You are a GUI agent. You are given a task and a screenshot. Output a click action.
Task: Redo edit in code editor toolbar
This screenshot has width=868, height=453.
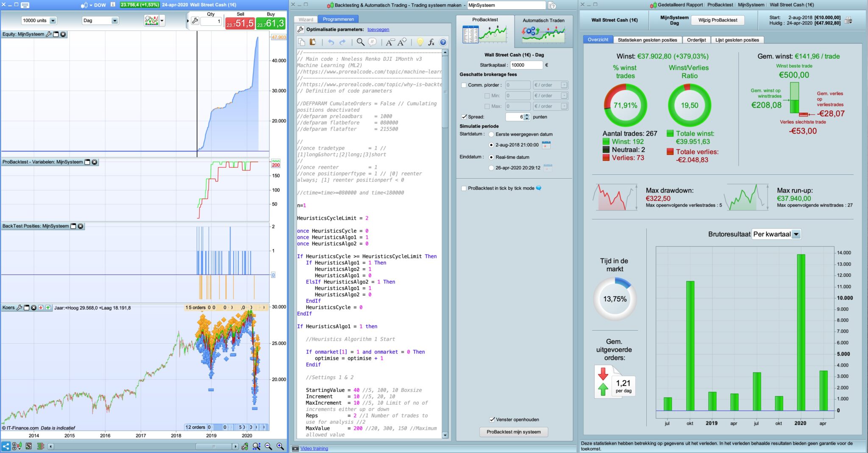(342, 42)
